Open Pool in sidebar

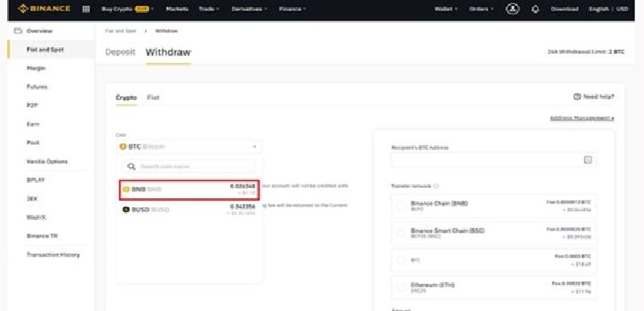pos(33,143)
